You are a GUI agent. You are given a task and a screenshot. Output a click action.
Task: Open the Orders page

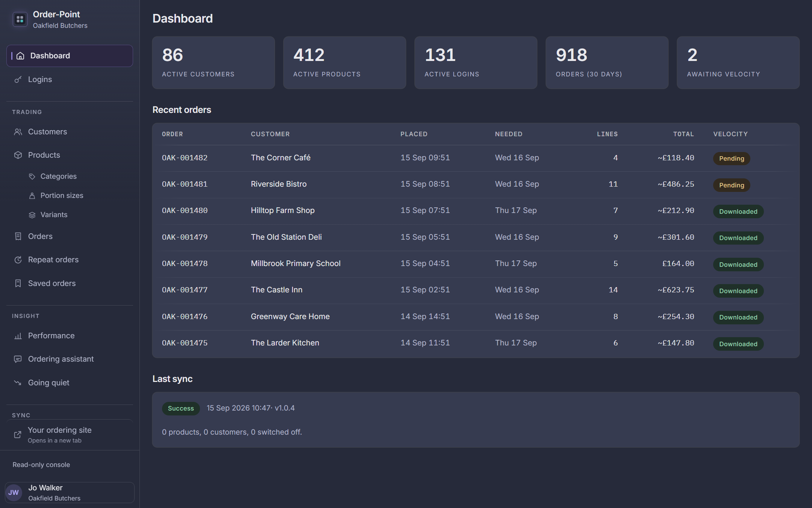[70, 236]
